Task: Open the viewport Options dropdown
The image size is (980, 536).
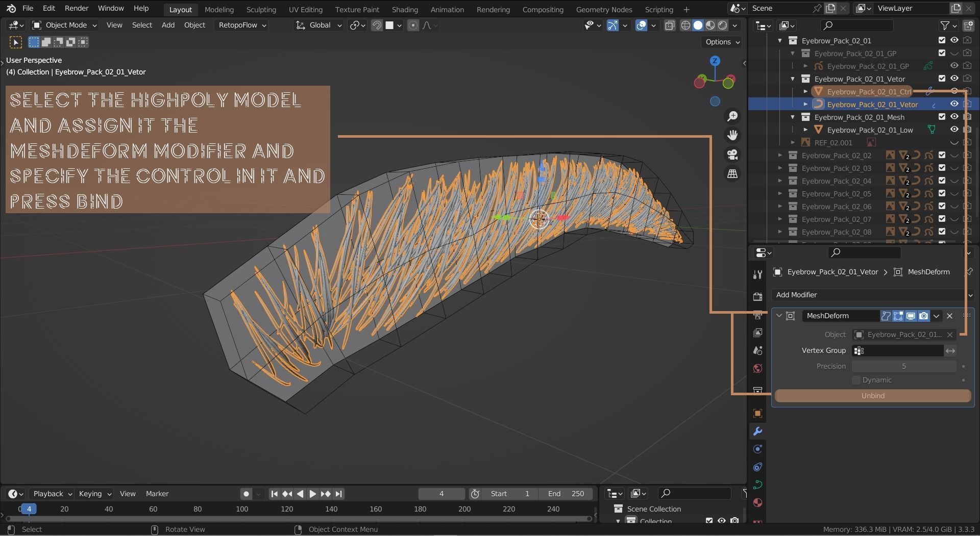Action: 722,42
